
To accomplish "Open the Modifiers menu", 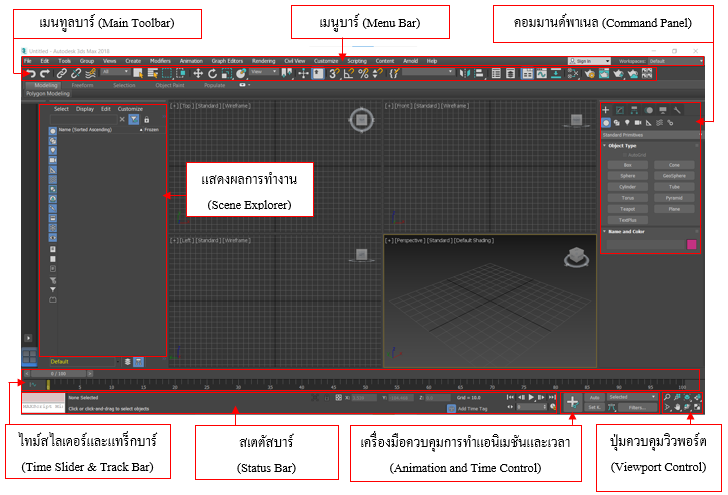I will pyautogui.click(x=160, y=61).
